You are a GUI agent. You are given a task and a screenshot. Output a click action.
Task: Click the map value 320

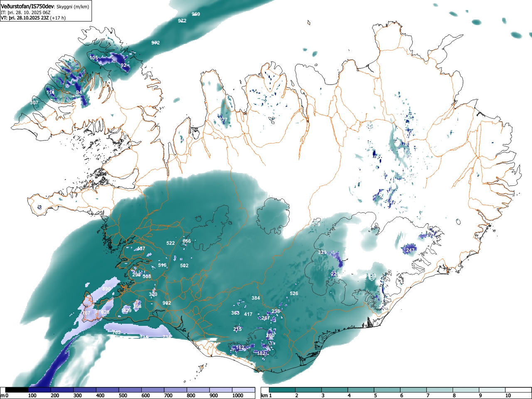[153, 294]
